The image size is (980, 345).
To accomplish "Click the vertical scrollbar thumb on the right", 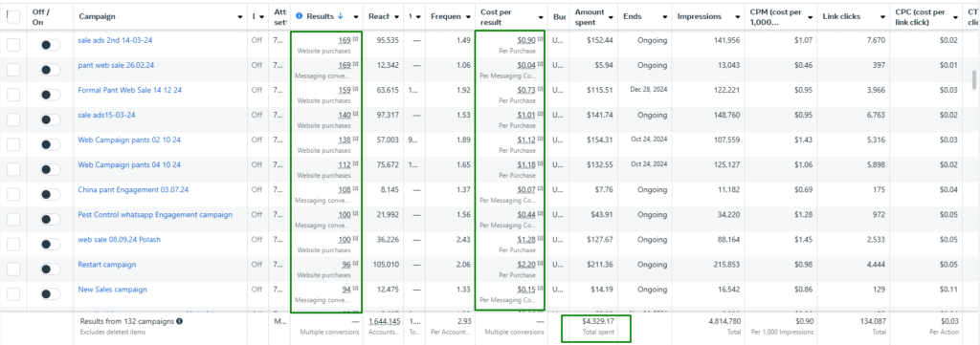I will 973,80.
